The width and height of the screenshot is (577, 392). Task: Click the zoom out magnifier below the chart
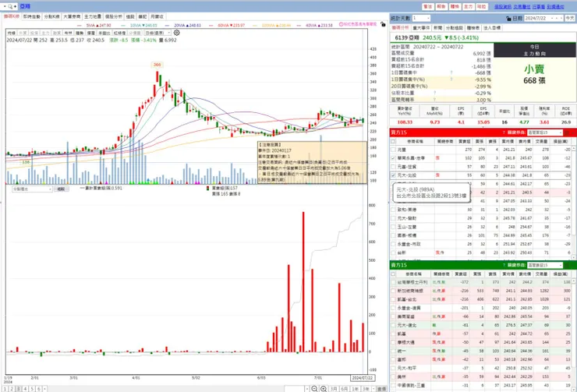314,389
